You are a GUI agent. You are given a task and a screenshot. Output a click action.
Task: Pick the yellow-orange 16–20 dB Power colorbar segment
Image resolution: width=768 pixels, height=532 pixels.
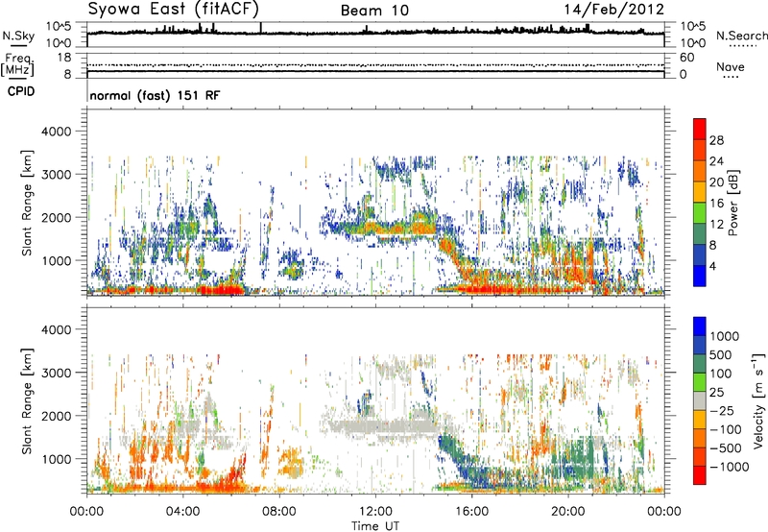coord(700,191)
